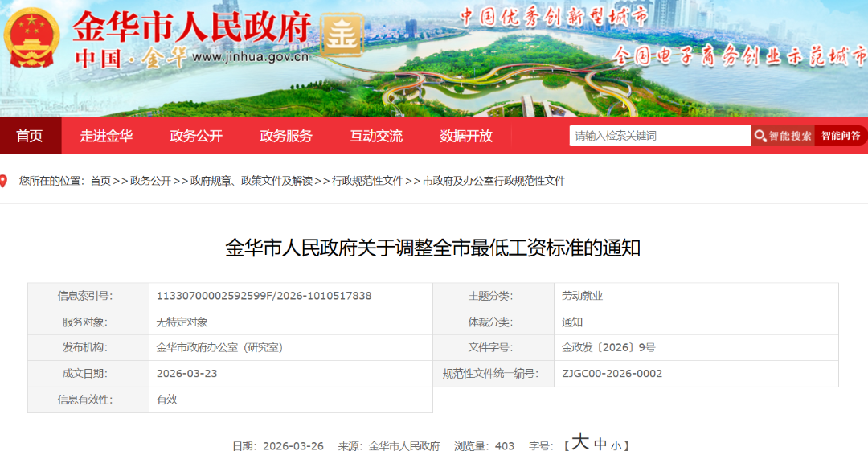
Task: Click the 规范性文件统一编号 label cell
Action: coord(493,374)
